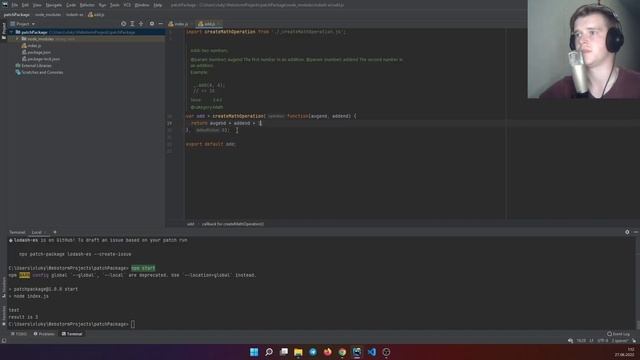Click the Windows Start button
640x360 pixels.
(x=254, y=352)
